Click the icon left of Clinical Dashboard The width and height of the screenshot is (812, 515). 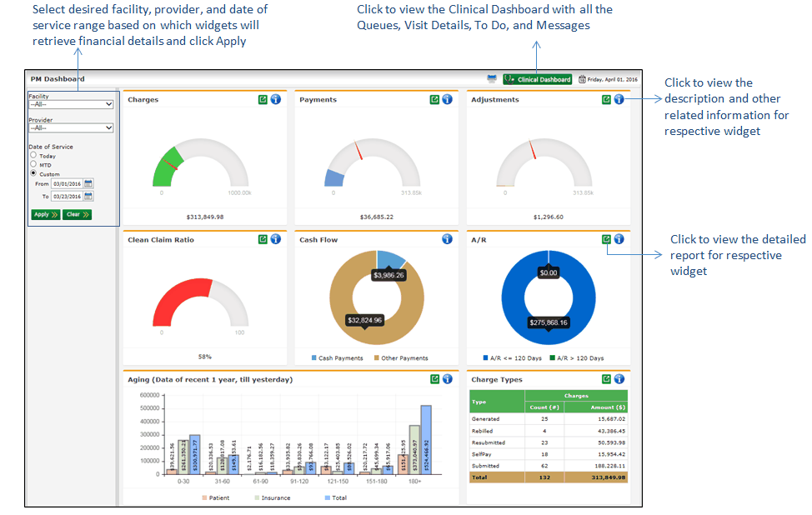click(492, 78)
